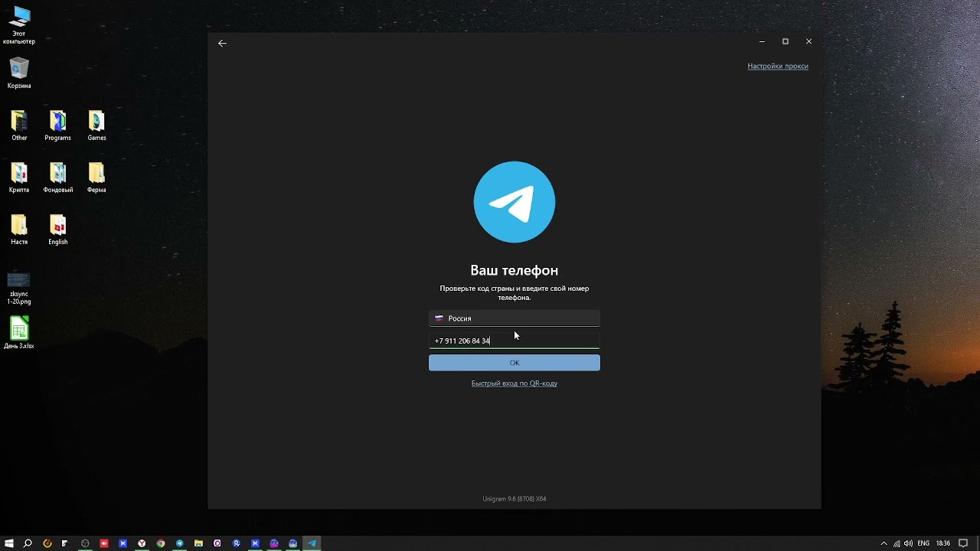Viewport: 980px width, 551px height.
Task: Maximize the Unigram window
Action: (x=786, y=41)
